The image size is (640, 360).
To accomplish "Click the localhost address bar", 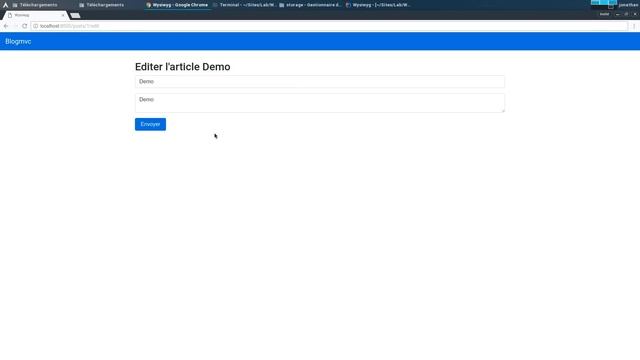I will 329,26.
